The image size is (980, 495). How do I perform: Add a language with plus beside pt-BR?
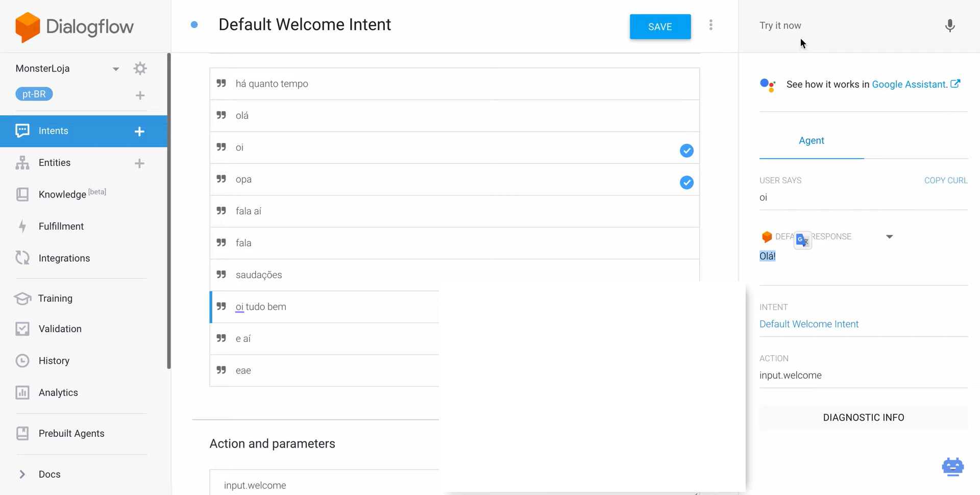140,95
